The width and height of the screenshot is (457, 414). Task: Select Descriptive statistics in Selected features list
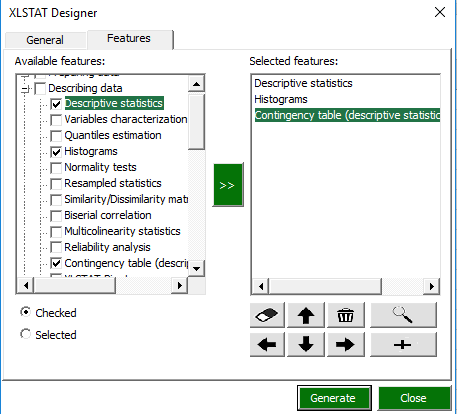point(303,83)
